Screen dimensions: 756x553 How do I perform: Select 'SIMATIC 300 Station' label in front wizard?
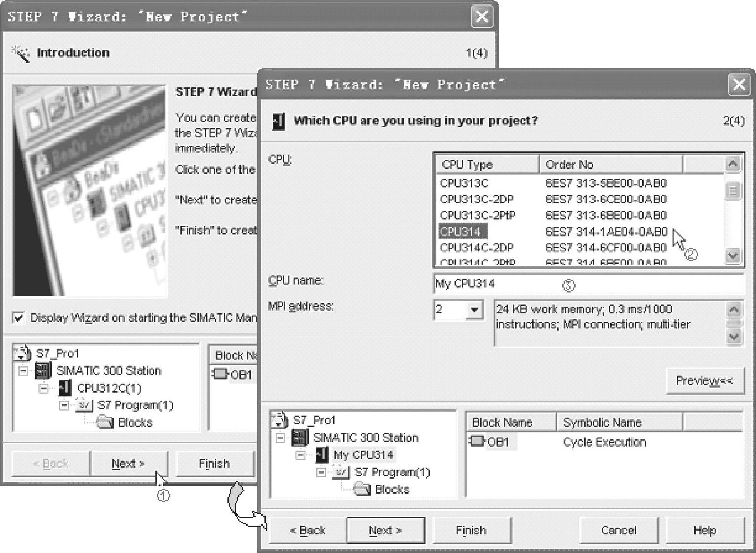coord(366,438)
